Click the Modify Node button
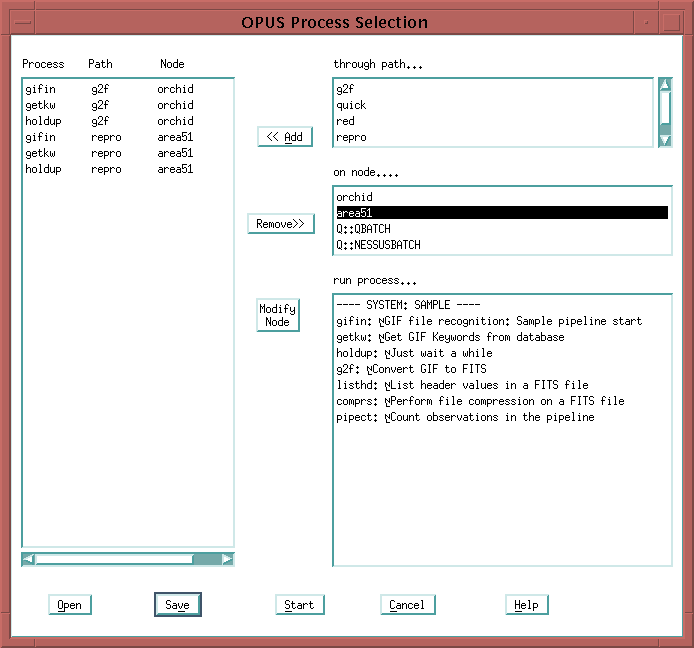694x648 pixels. point(277,315)
